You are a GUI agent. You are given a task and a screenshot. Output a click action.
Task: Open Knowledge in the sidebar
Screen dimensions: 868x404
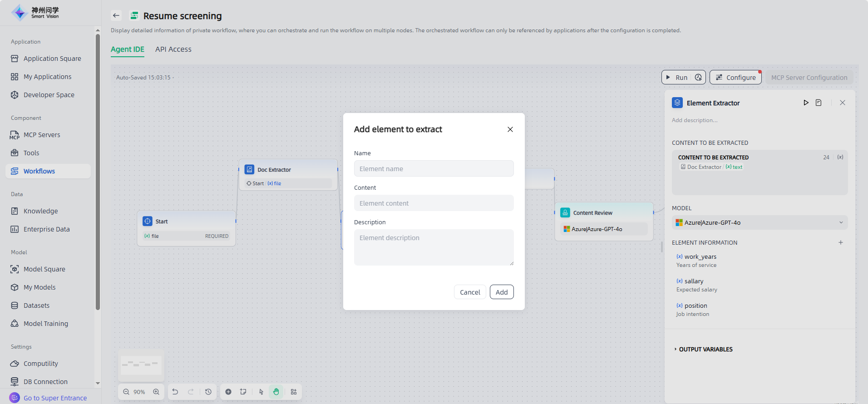(40, 211)
